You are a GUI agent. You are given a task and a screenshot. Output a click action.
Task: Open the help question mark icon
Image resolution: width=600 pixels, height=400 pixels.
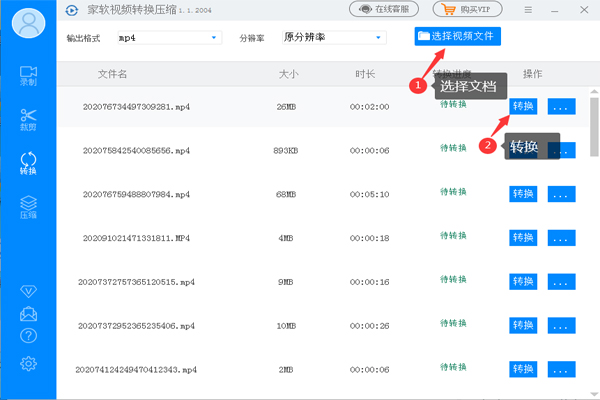29,336
